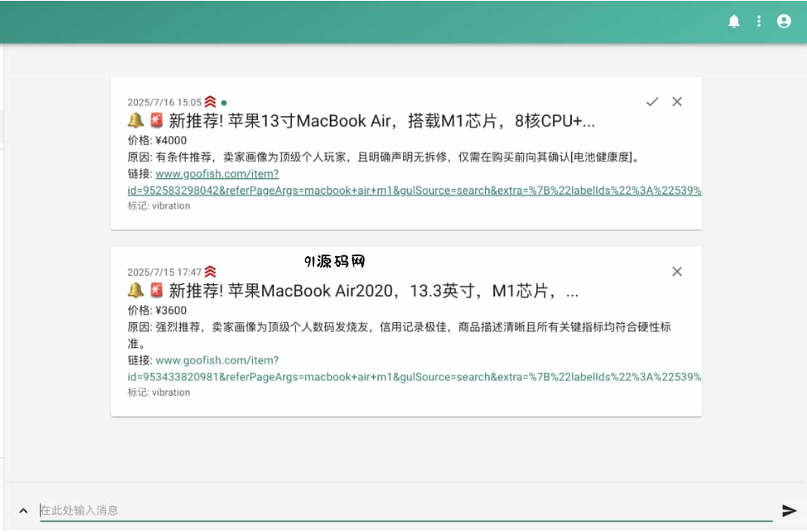807x532 pixels.
Task: Expand message options with the up chevron
Action: click(24, 510)
